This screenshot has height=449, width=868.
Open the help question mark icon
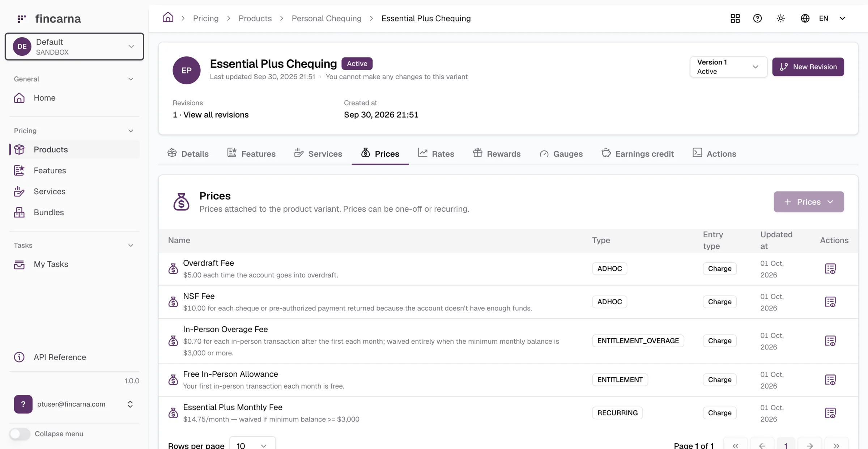[757, 18]
